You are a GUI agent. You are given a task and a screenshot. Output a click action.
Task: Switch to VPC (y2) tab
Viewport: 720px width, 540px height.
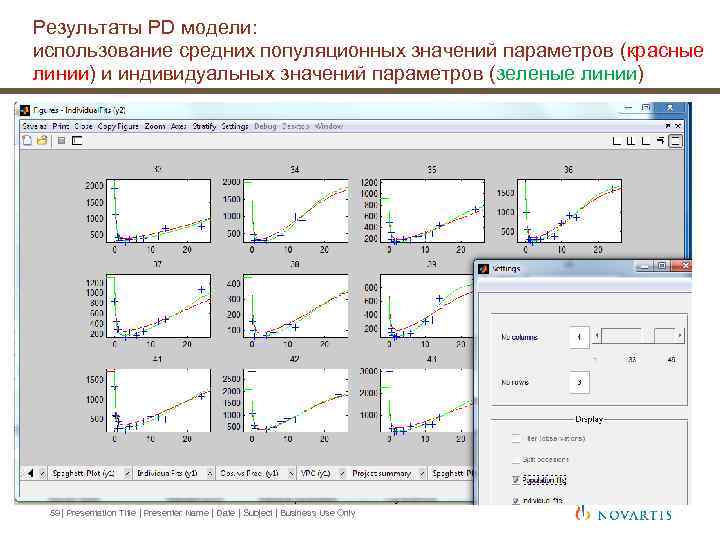coord(315,473)
